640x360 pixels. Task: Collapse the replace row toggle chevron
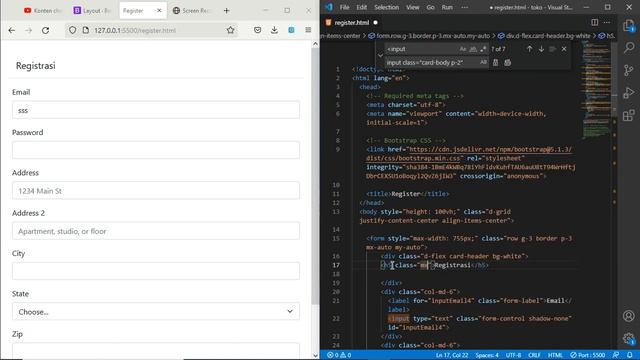[380, 56]
